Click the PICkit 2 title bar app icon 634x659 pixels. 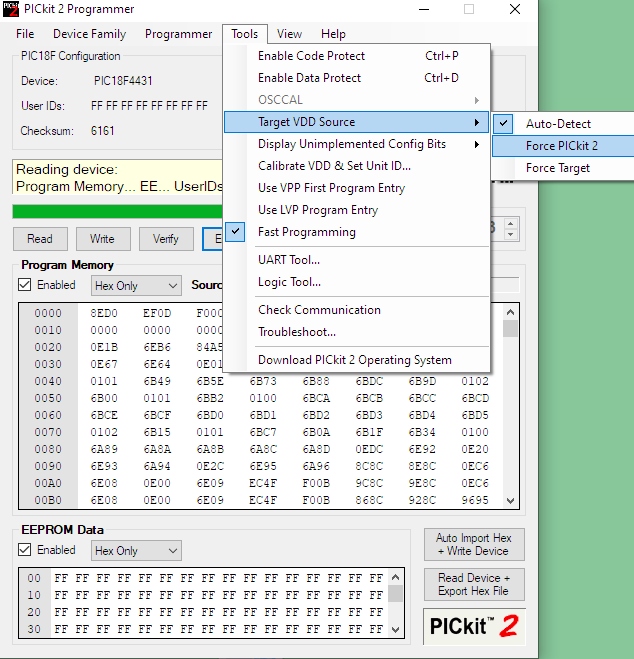(x=11, y=9)
